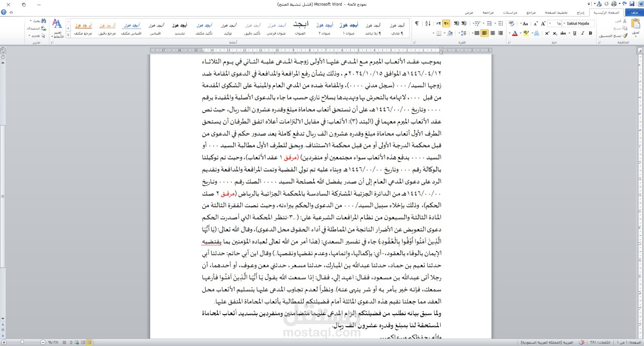
Task: Expand the Highlight Color dropdown arrow
Action: pos(520,33)
